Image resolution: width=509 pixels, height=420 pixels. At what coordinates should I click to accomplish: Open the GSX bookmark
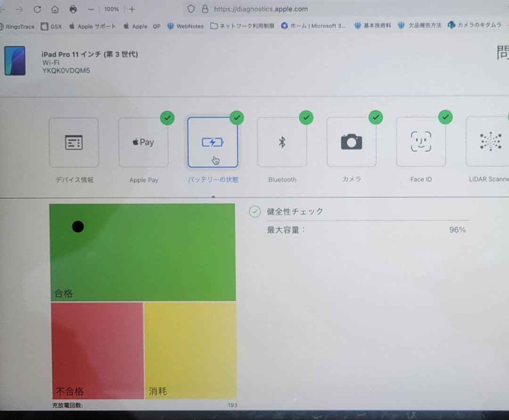(51, 26)
